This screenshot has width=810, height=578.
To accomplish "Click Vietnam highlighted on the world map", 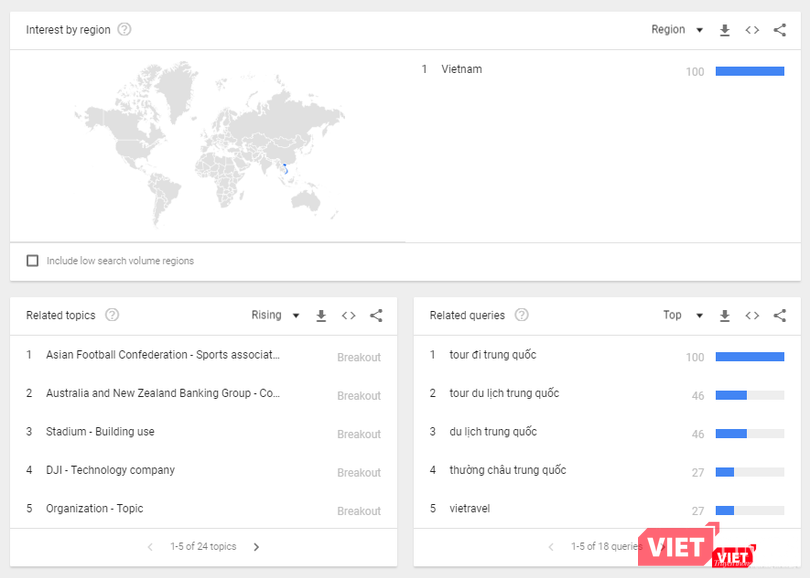I will click(x=285, y=170).
